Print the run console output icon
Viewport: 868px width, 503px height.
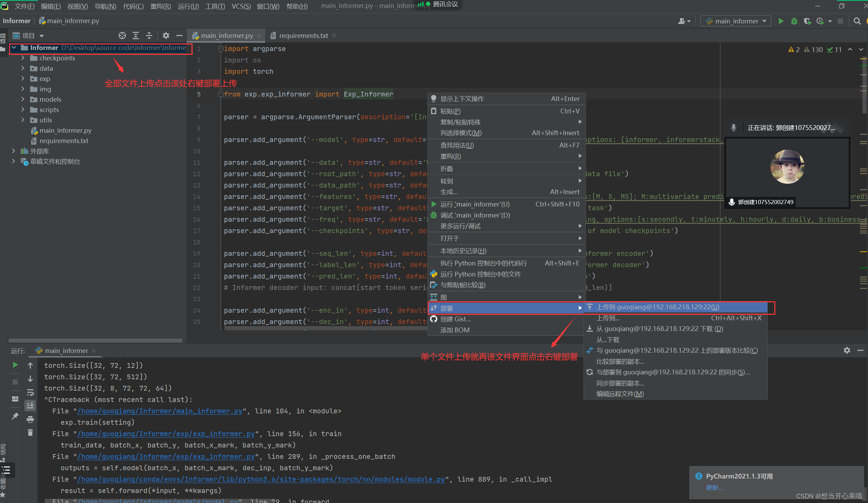coord(30,419)
